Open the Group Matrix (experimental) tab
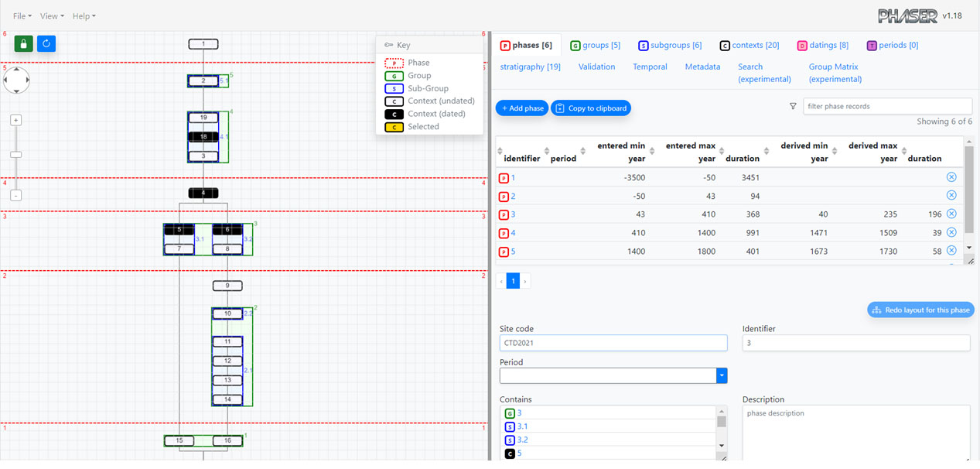This screenshot has width=980, height=469. (835, 73)
